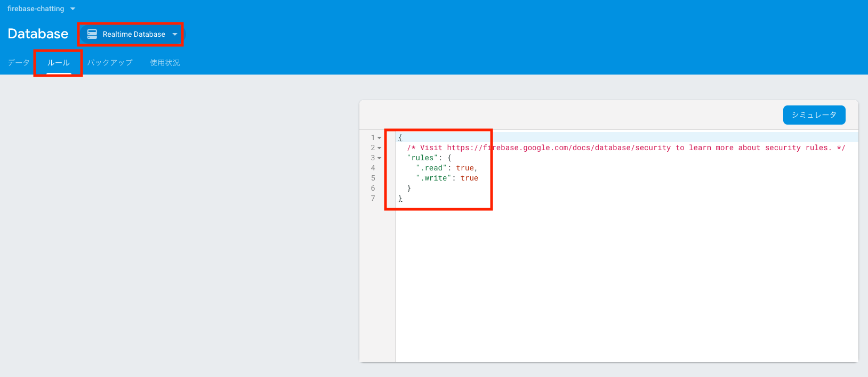Click the Database page heading
Viewport: 868px width, 377px height.
tap(38, 34)
